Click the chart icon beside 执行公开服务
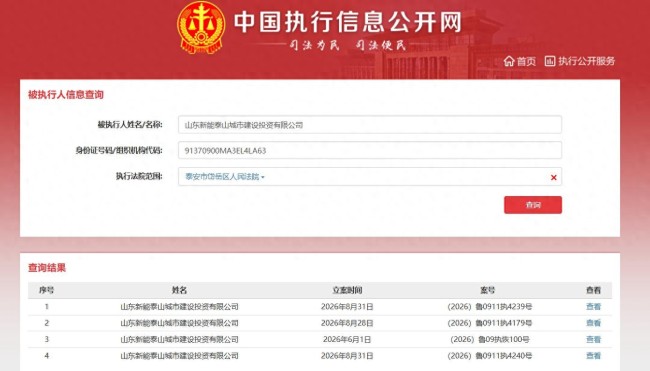 [550, 61]
